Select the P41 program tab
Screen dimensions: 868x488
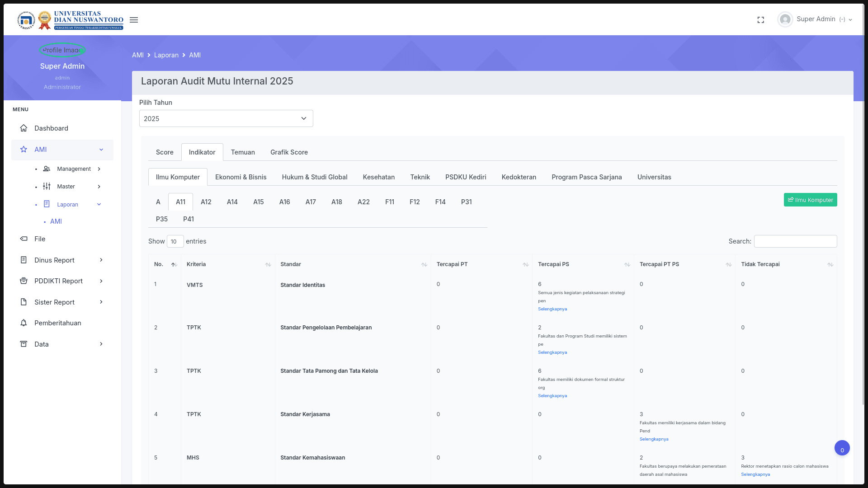189,219
